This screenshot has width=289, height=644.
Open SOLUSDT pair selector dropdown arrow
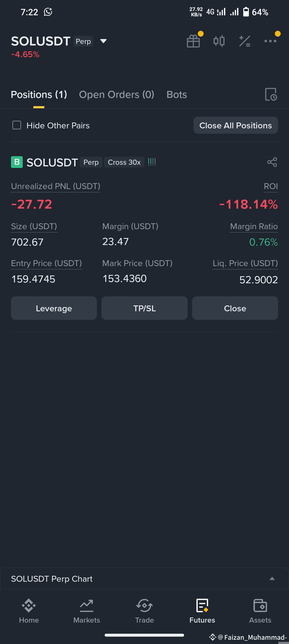point(103,41)
